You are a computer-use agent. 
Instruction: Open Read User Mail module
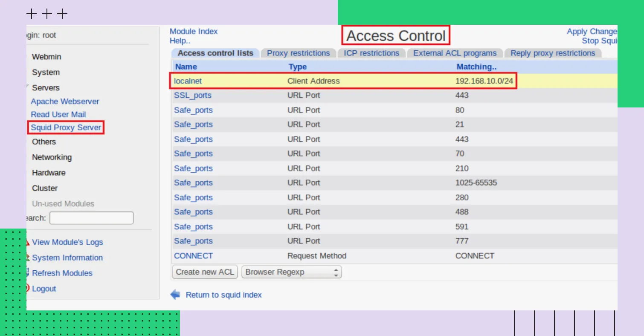[58, 114]
